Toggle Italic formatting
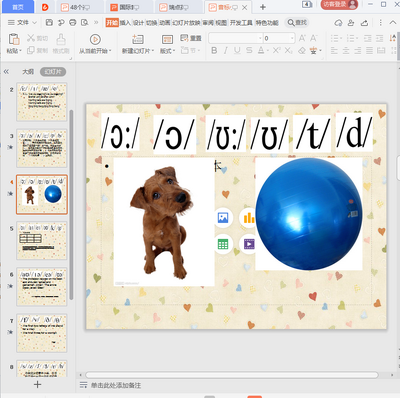The height and width of the screenshot is (398, 400). tap(226, 51)
